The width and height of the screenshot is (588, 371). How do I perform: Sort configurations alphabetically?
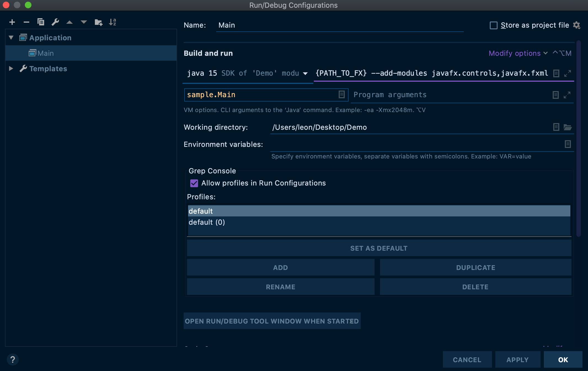(112, 22)
